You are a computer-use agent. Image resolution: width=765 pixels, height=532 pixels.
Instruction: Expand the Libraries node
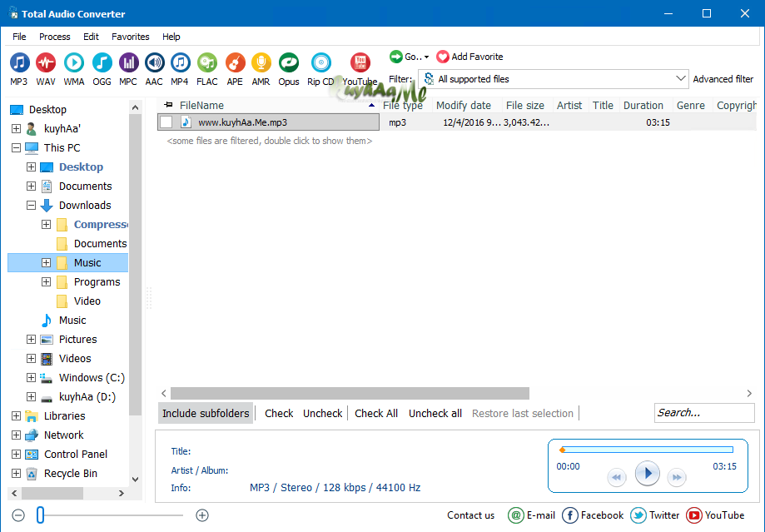[x=16, y=416]
